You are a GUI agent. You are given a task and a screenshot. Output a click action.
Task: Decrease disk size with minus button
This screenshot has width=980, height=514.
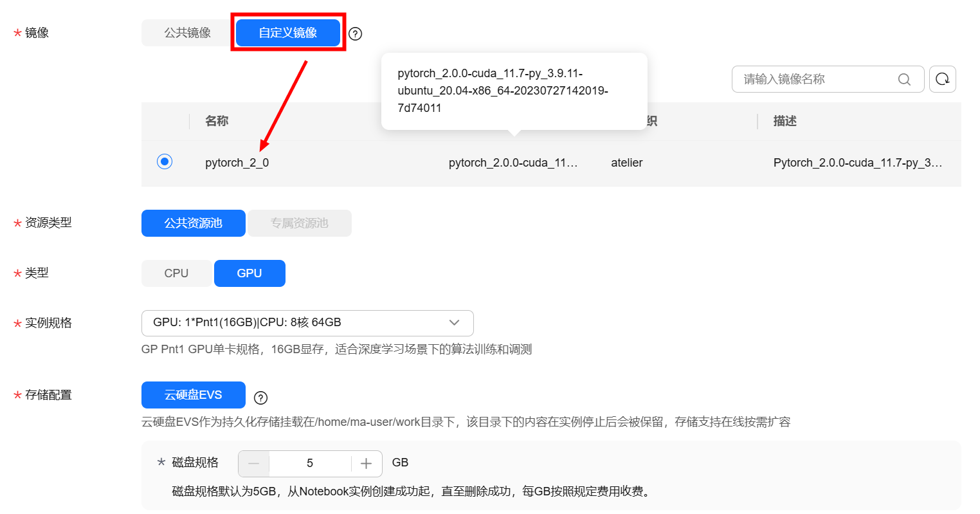[254, 463]
